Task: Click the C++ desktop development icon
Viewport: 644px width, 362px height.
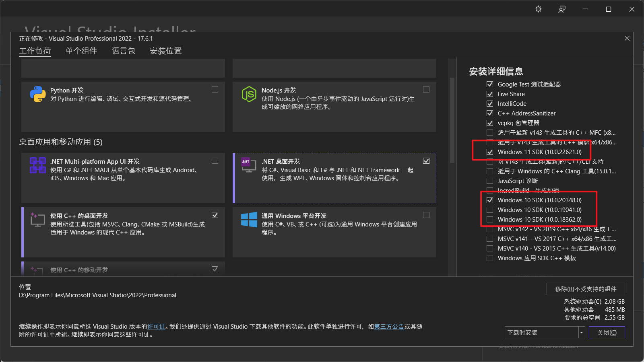Action: [37, 220]
